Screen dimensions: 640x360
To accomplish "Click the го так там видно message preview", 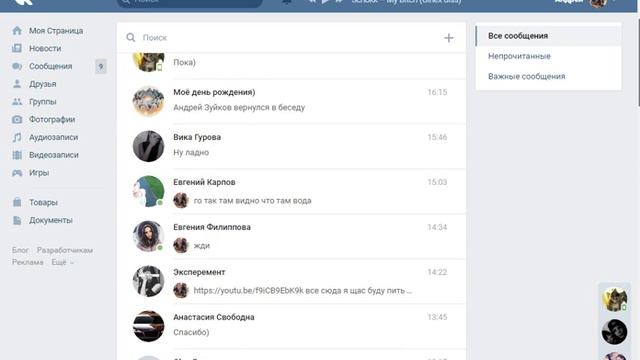I will [x=252, y=200].
